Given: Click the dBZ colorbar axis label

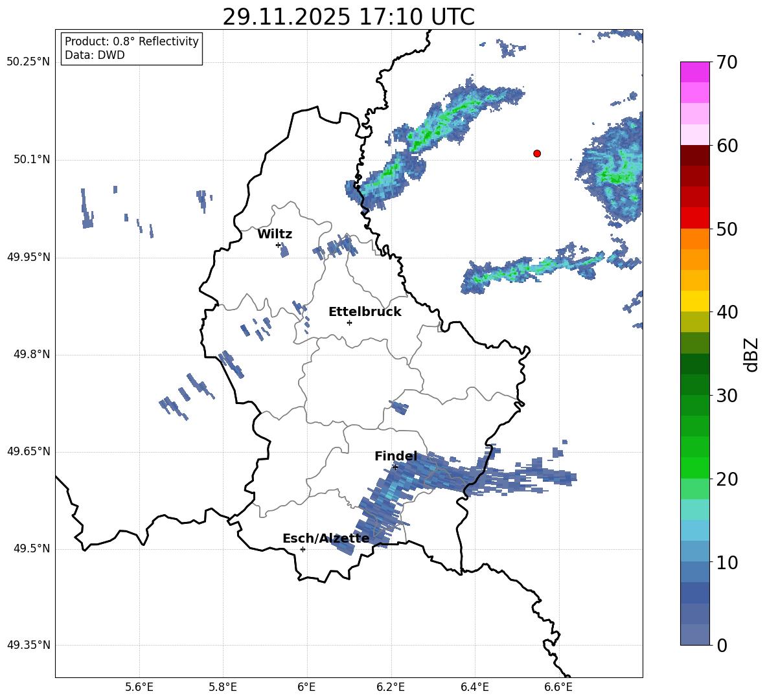Looking at the screenshot, I should pos(751,354).
